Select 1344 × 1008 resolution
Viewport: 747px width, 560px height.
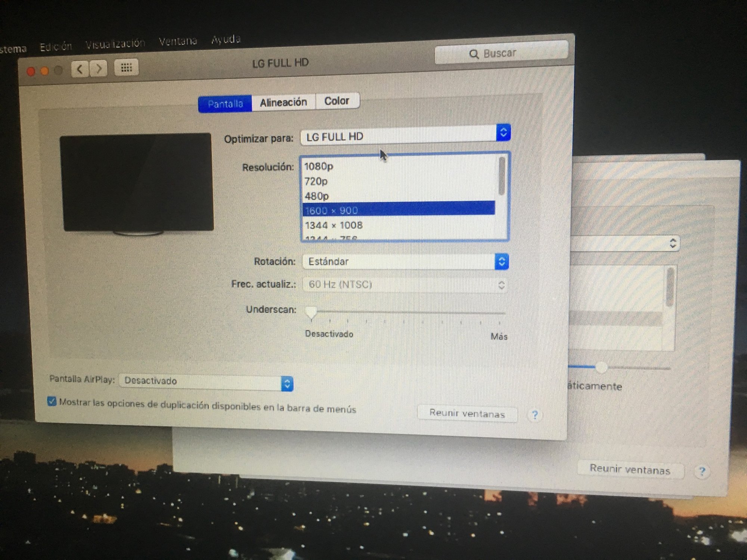pyautogui.click(x=334, y=225)
